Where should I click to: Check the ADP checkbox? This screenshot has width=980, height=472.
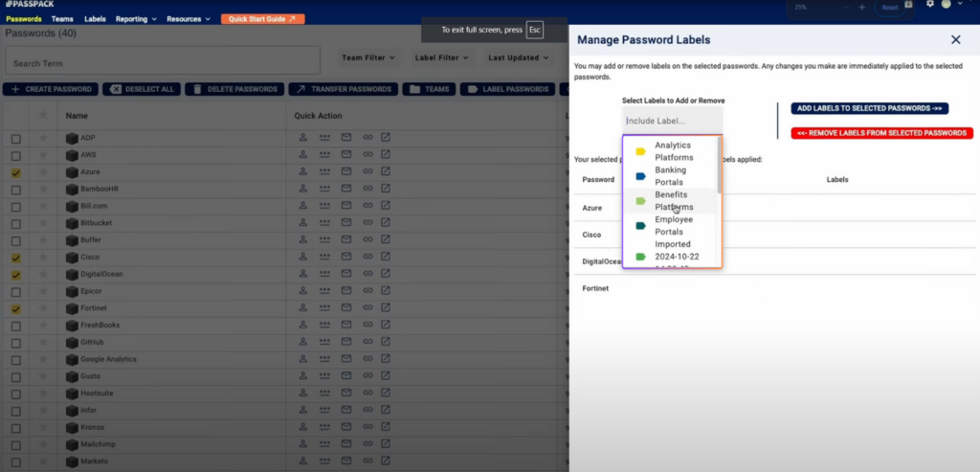(x=16, y=138)
